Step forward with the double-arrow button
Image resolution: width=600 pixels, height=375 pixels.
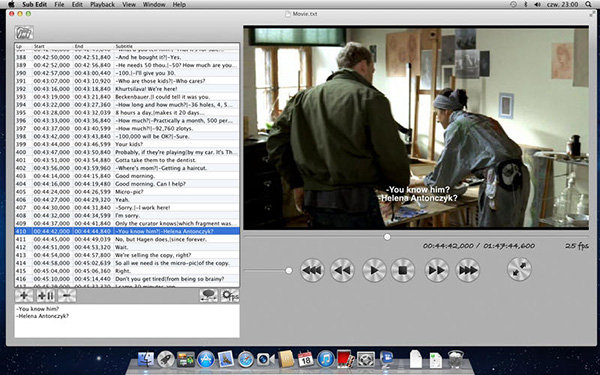[437, 270]
